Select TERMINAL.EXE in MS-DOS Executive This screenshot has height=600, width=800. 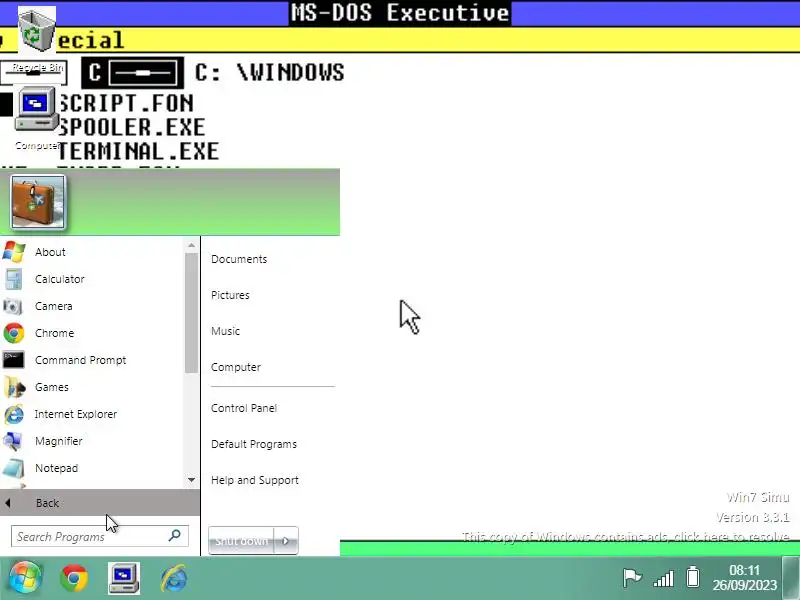point(138,152)
